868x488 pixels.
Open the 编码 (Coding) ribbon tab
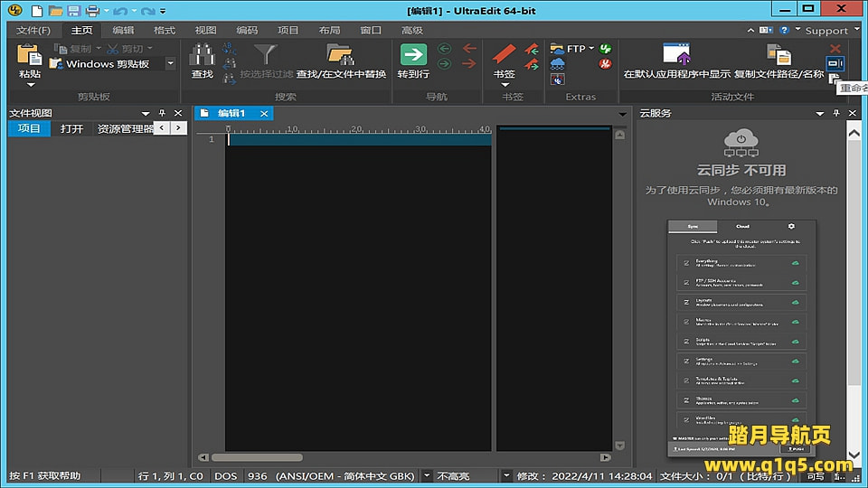(x=247, y=30)
